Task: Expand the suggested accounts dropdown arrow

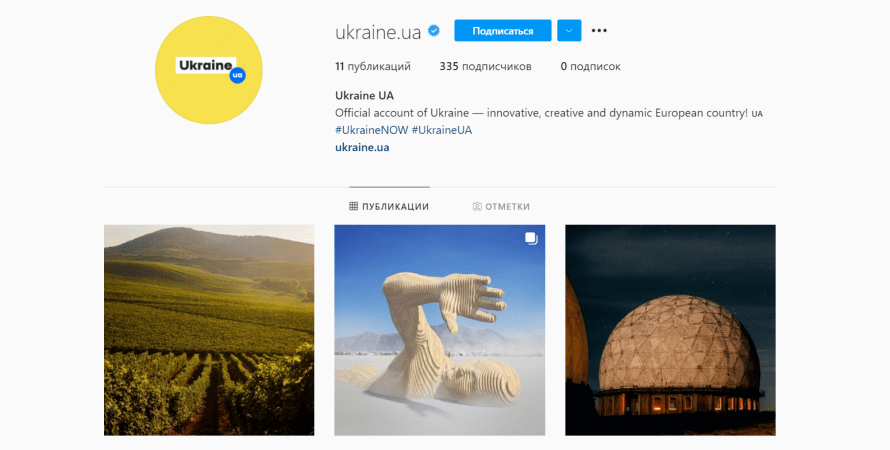Action: pos(569,31)
